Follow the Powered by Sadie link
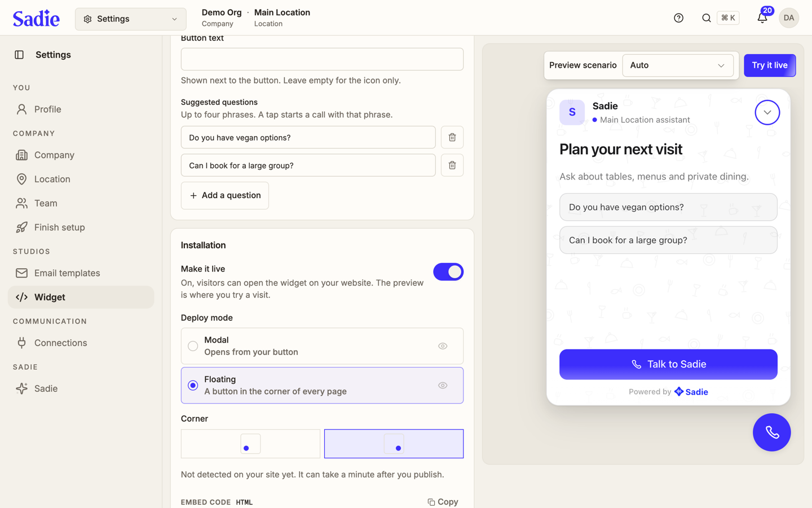The width and height of the screenshot is (812, 508). pyautogui.click(x=668, y=392)
